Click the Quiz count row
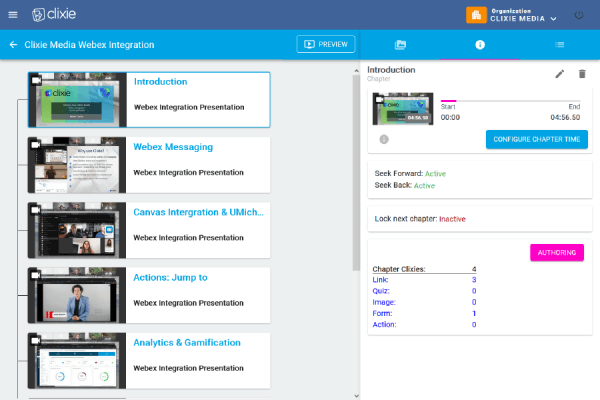Screen dimensions: 600x400 coord(424,291)
